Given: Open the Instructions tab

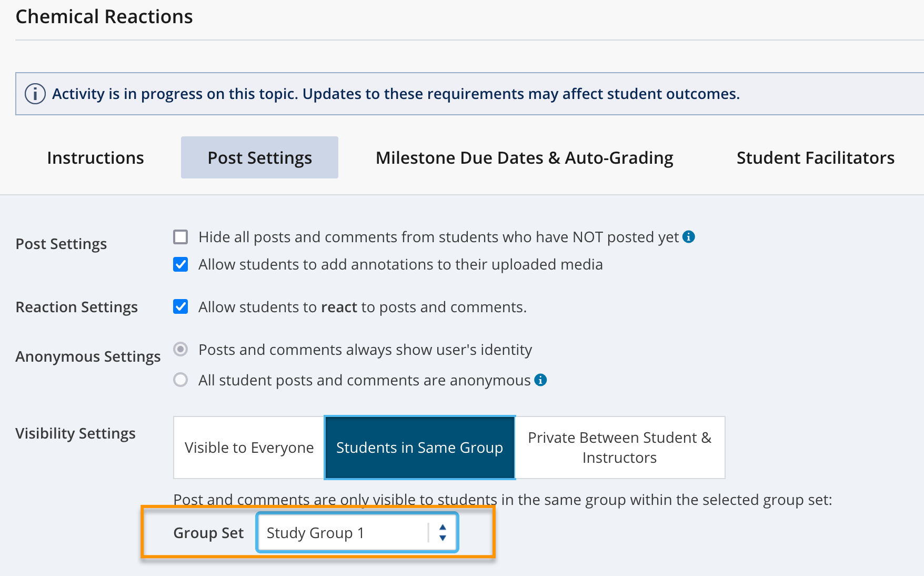Looking at the screenshot, I should point(95,158).
